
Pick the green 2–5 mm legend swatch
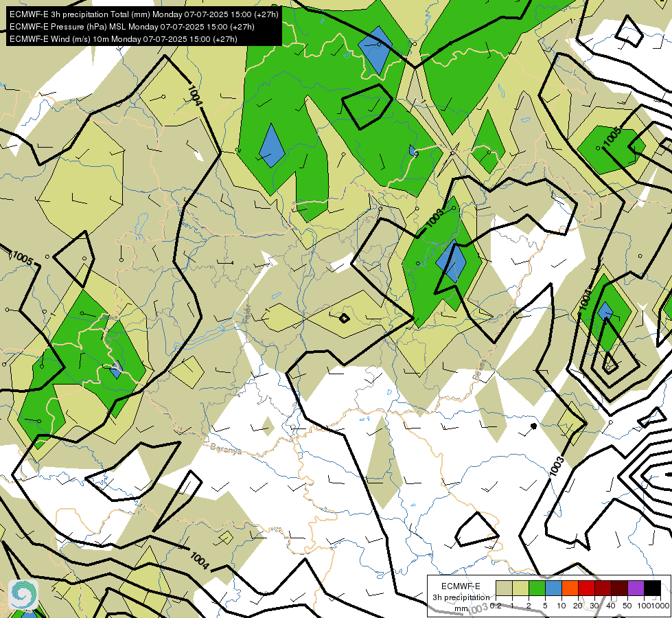(537, 588)
